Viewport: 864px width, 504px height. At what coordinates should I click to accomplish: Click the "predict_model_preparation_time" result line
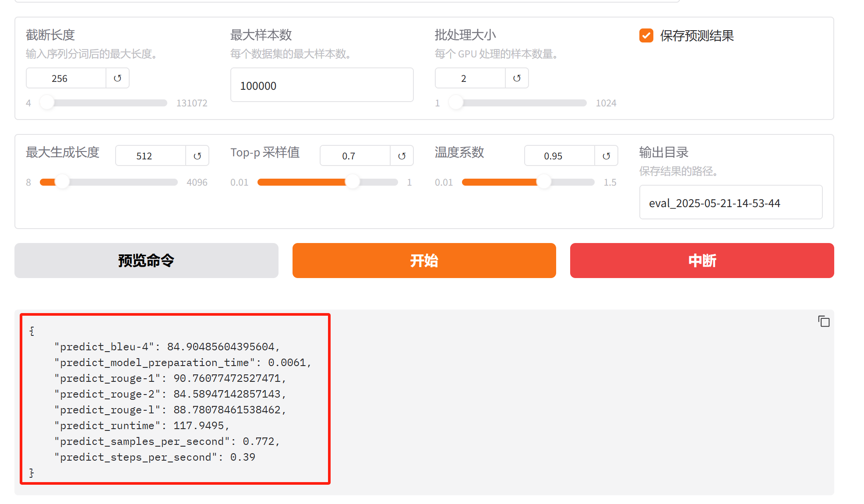click(183, 363)
